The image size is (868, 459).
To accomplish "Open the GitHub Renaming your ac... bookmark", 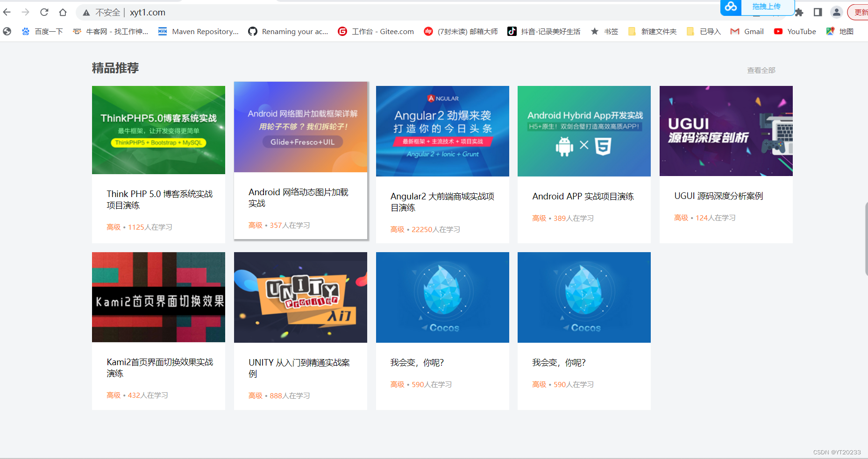I will point(288,31).
